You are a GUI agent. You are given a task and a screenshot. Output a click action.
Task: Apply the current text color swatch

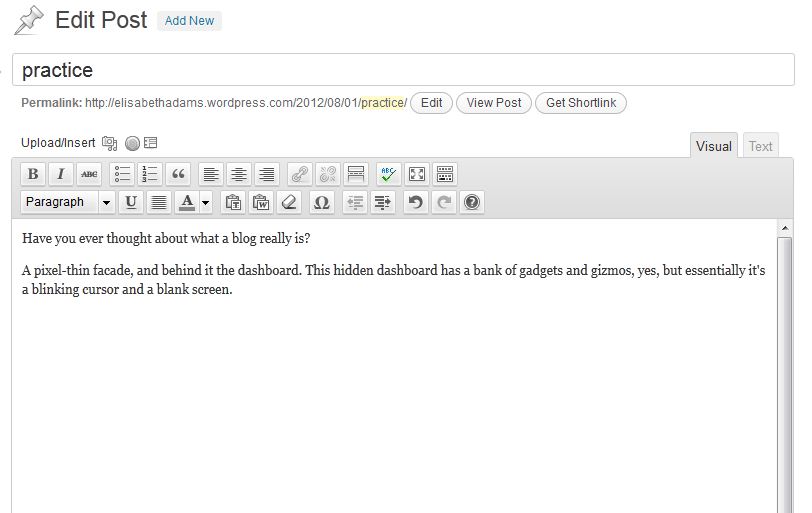[x=186, y=202]
